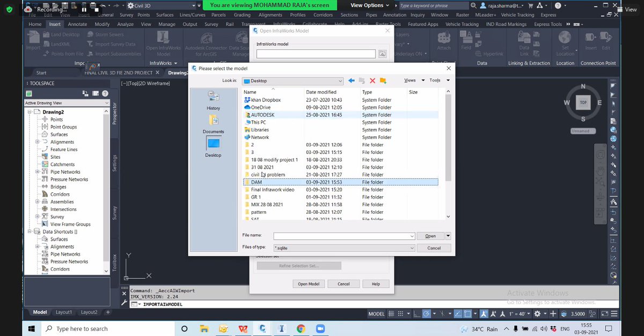Expand the Alignments node under Drawing2

(38, 142)
